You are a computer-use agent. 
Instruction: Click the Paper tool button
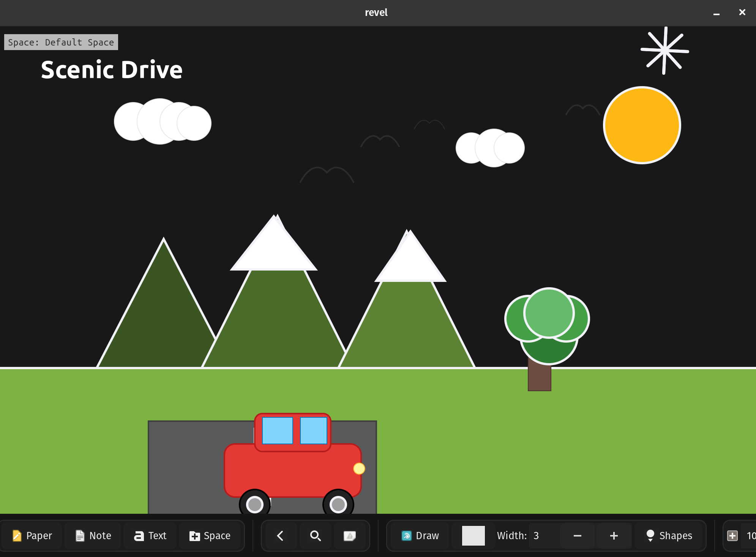coord(32,535)
